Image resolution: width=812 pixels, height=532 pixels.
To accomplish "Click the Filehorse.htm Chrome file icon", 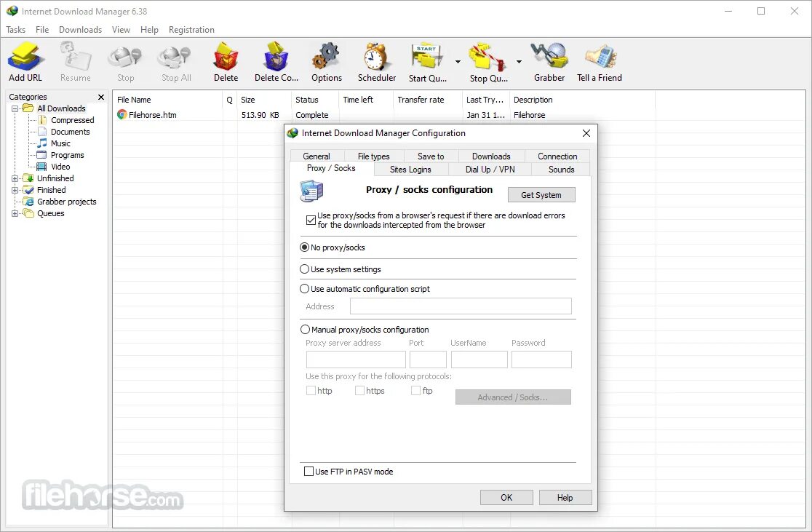I will (122, 114).
